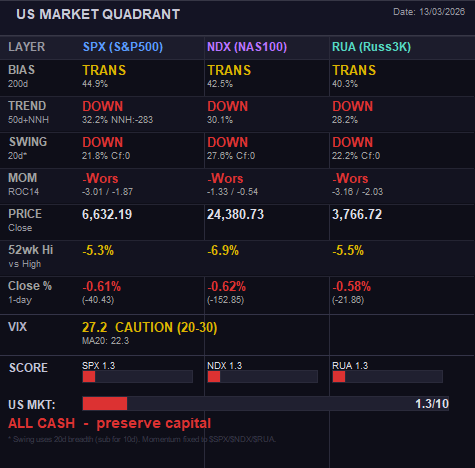Select the SWING 20d row label

click(x=28, y=148)
